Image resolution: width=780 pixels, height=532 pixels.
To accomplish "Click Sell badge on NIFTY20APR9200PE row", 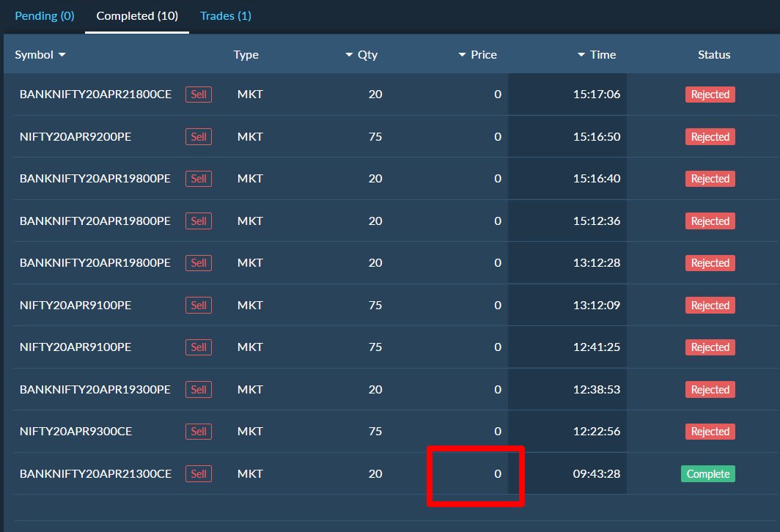I will point(199,137).
